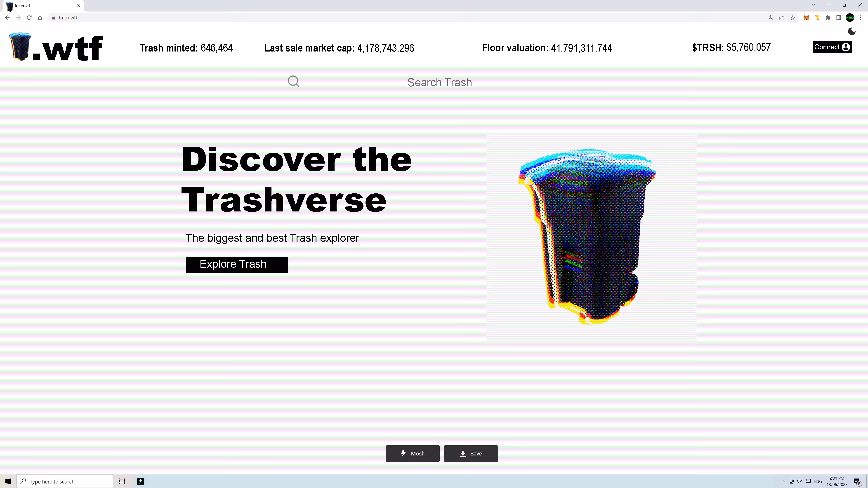The width and height of the screenshot is (868, 488).
Task: Click the site lock icon in address bar
Action: [53, 18]
